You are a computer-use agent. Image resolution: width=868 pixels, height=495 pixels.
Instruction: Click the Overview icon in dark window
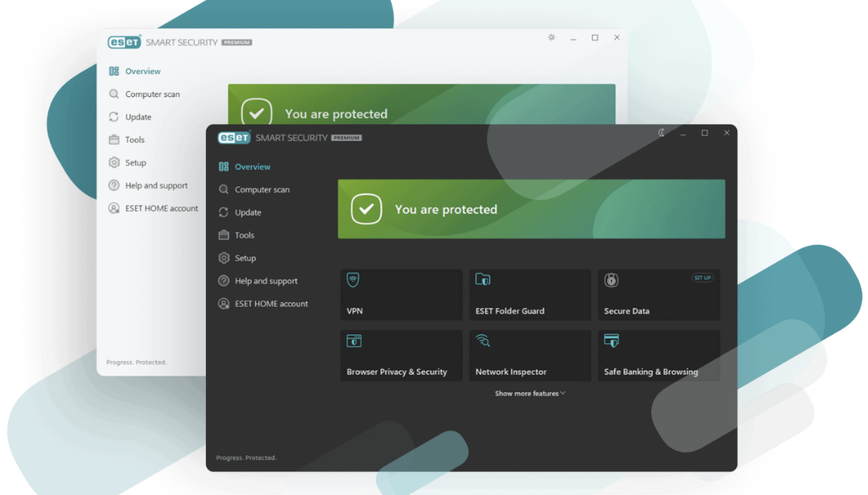point(224,166)
